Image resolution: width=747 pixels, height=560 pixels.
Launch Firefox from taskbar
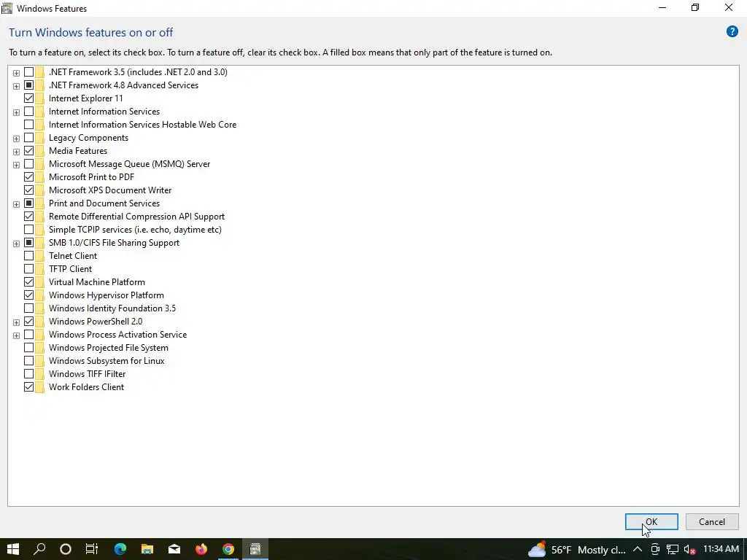click(x=201, y=549)
